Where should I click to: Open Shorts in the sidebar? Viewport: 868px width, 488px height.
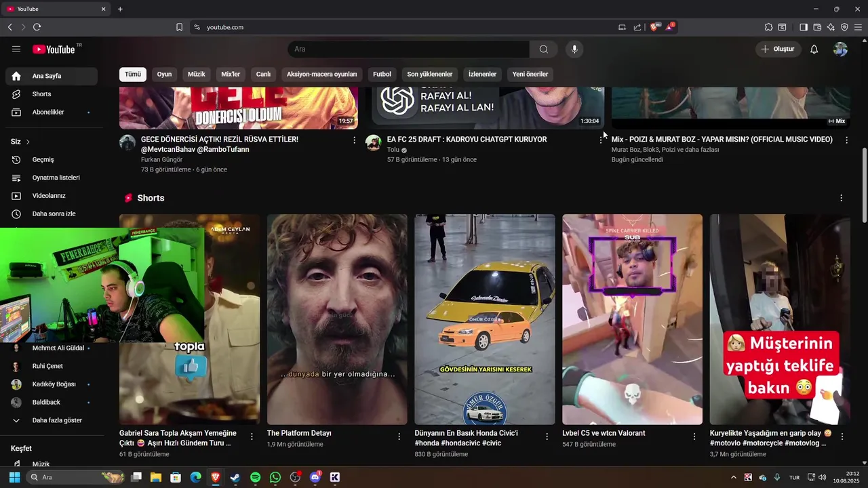52,94
